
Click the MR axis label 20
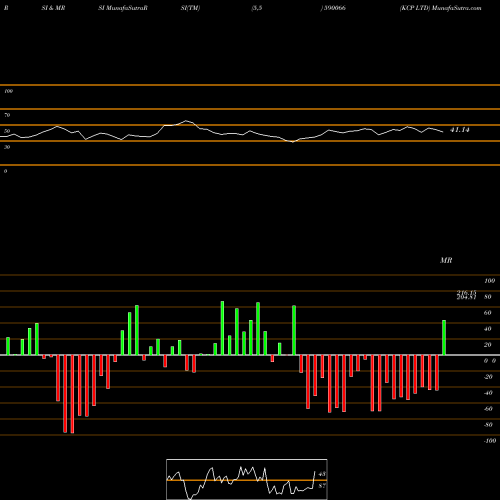pyautogui.click(x=488, y=345)
